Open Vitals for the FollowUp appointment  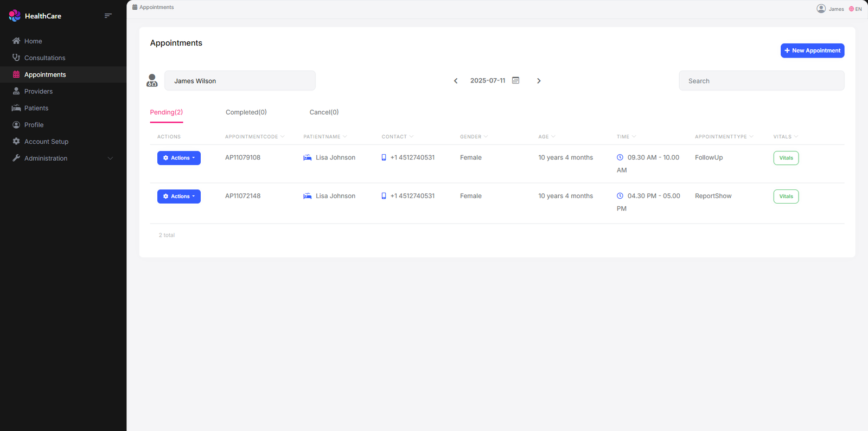click(786, 158)
